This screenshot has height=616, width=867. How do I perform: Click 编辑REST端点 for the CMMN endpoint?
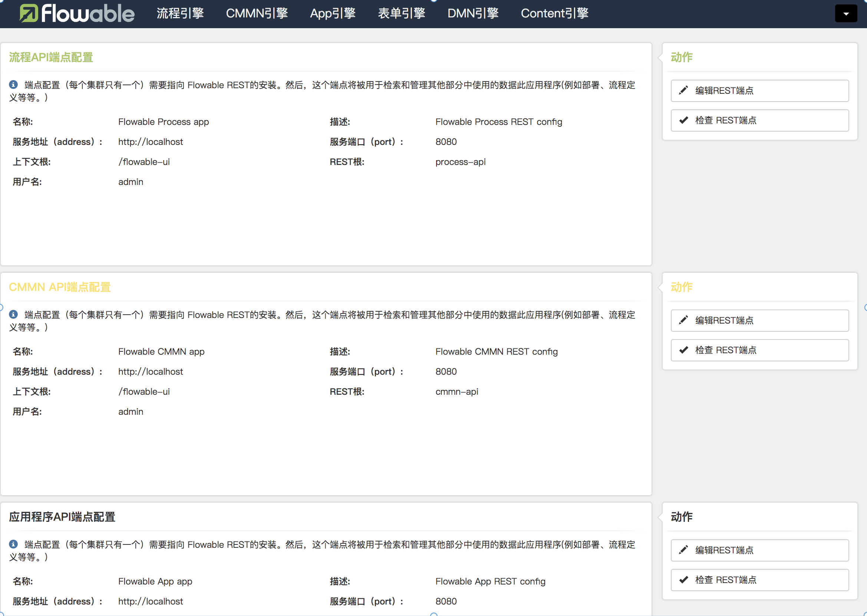coord(759,321)
